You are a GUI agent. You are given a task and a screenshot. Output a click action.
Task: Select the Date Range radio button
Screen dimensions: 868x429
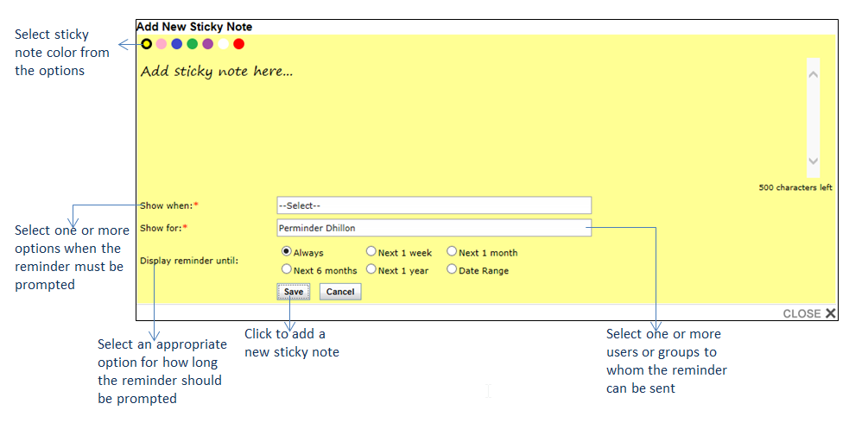pyautogui.click(x=452, y=269)
